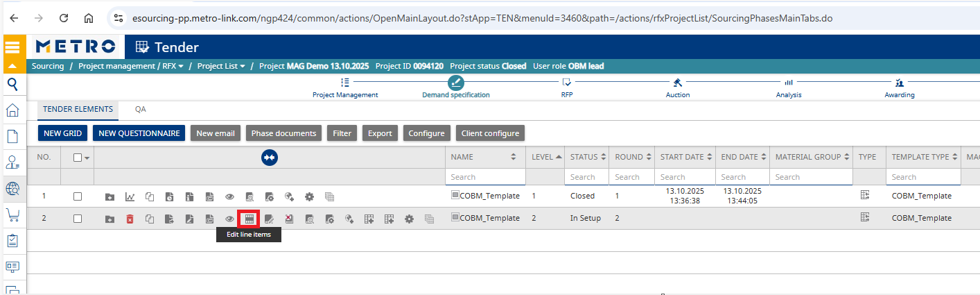Click the Filter button
The height and width of the screenshot is (295, 980).
tap(342, 133)
